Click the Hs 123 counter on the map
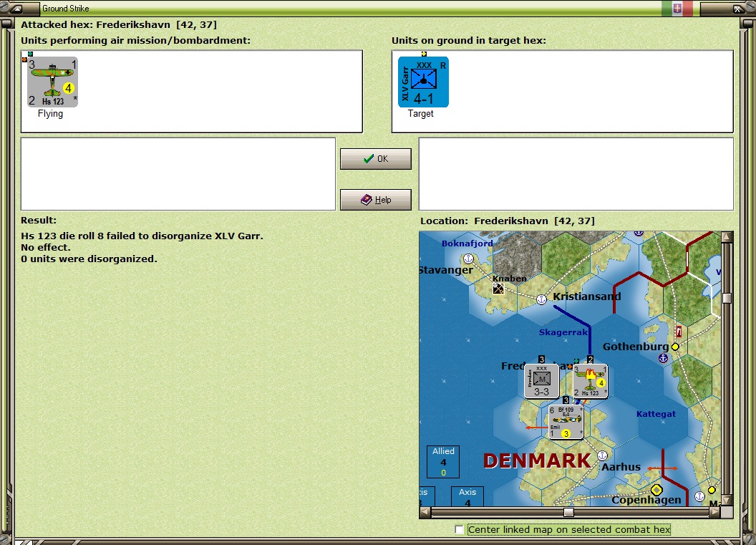Viewport: 756px width, 545px height. coord(590,381)
